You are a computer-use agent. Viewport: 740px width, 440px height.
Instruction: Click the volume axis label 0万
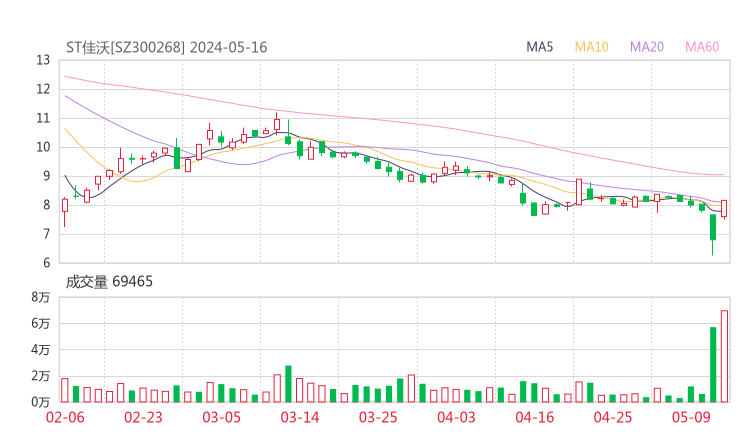coord(41,402)
